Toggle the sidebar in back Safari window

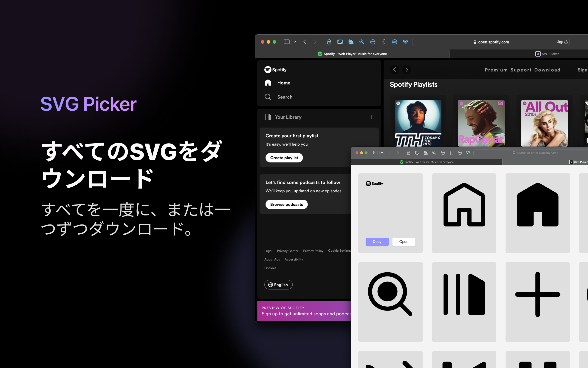[287, 42]
